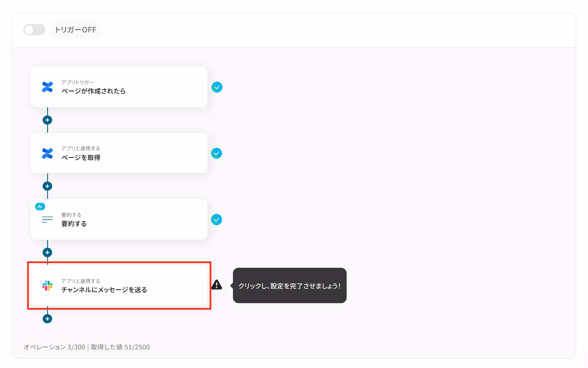Image resolution: width=588 pixels, height=368 pixels.
Task: Click warning triangle beside チャンネルにメッセージを送る
Action: coord(216,285)
